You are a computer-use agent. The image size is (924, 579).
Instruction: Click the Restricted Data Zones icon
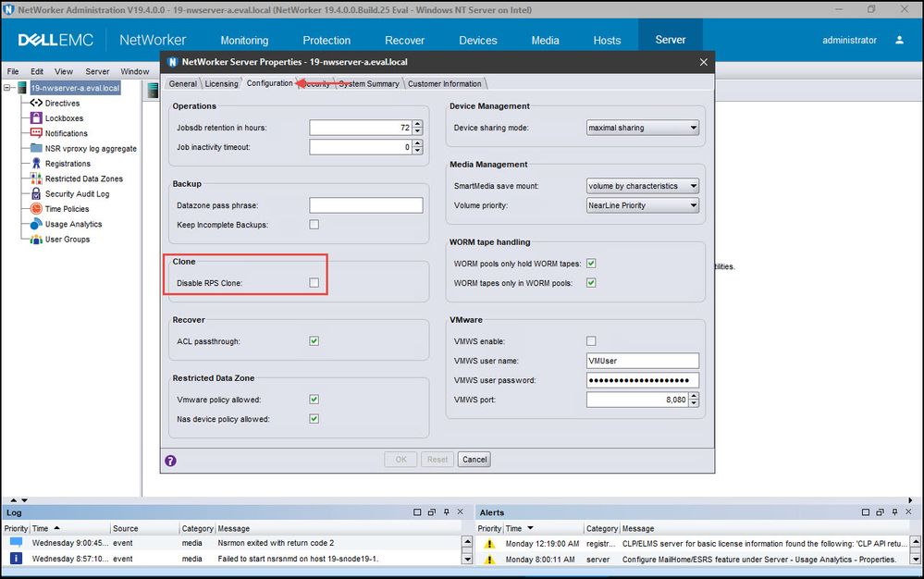(x=36, y=179)
